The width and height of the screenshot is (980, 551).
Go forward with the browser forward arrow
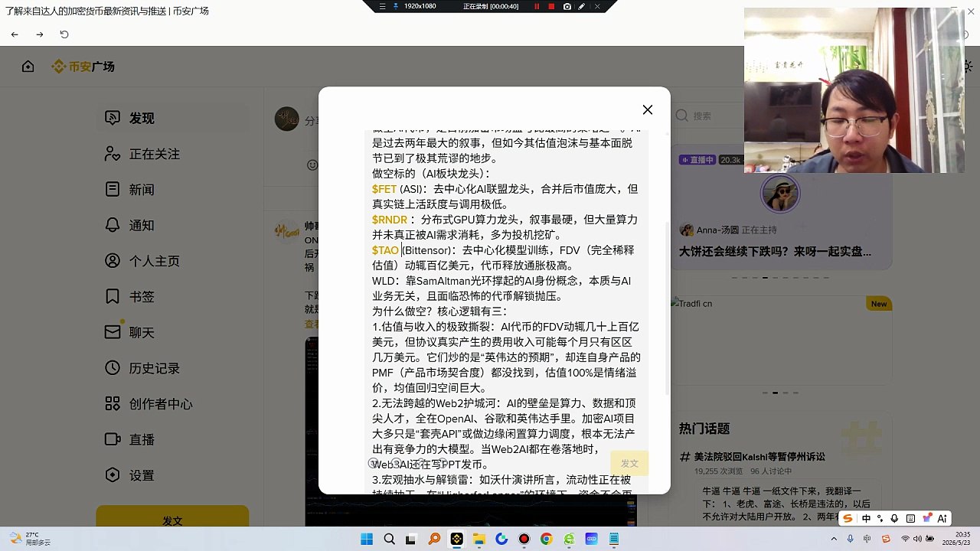[40, 34]
